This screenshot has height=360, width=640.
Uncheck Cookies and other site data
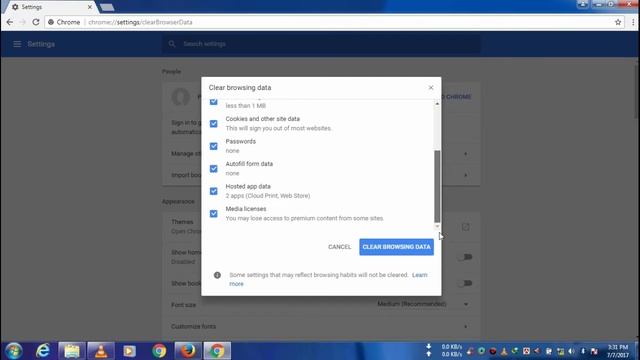213,124
